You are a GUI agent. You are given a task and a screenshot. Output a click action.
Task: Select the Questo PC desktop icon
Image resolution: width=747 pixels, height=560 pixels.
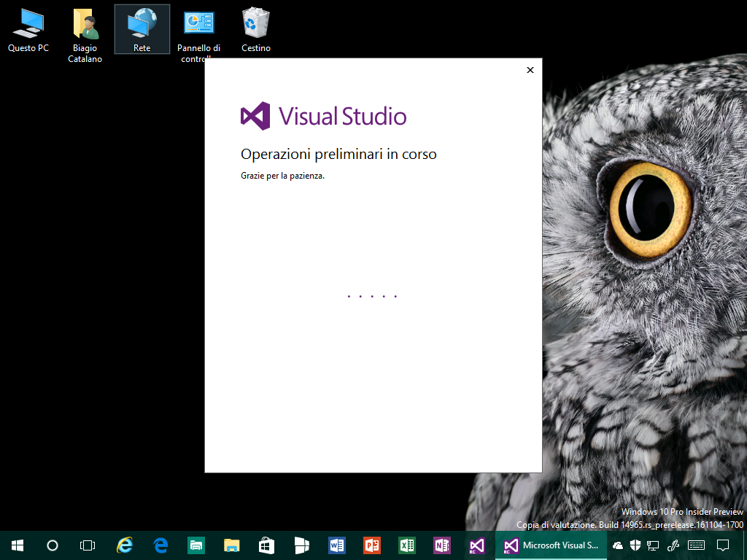coord(28,30)
